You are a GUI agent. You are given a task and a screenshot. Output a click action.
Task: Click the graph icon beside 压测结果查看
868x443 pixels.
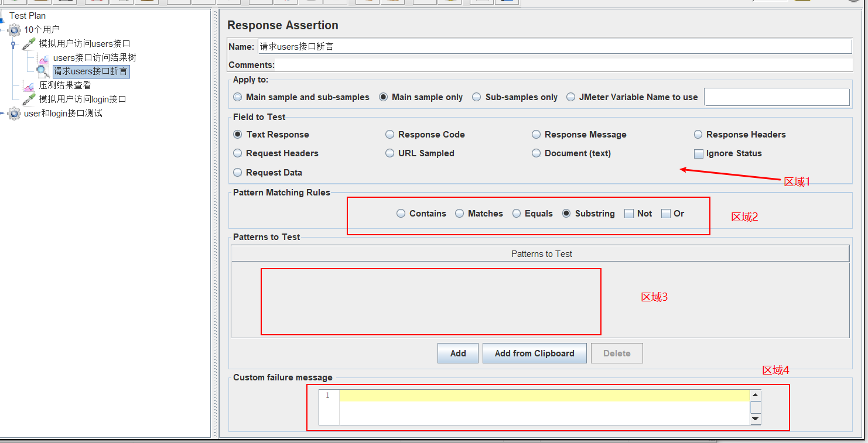tap(29, 85)
